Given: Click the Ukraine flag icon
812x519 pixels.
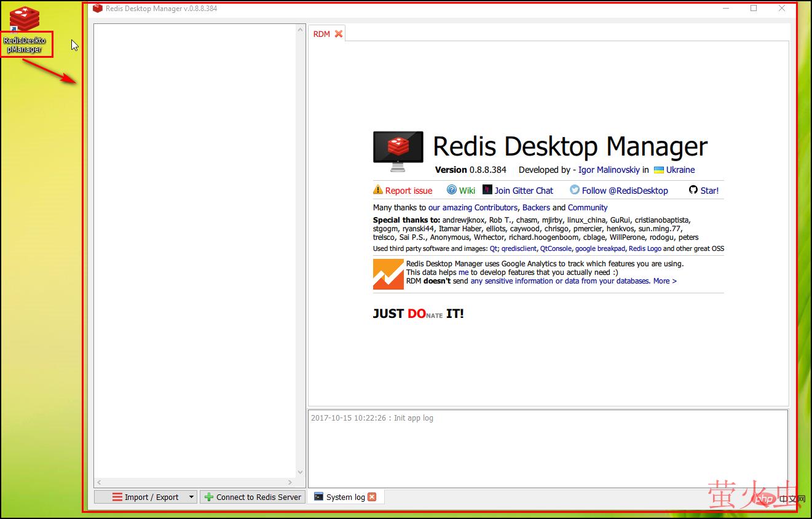Looking at the screenshot, I should [x=659, y=170].
